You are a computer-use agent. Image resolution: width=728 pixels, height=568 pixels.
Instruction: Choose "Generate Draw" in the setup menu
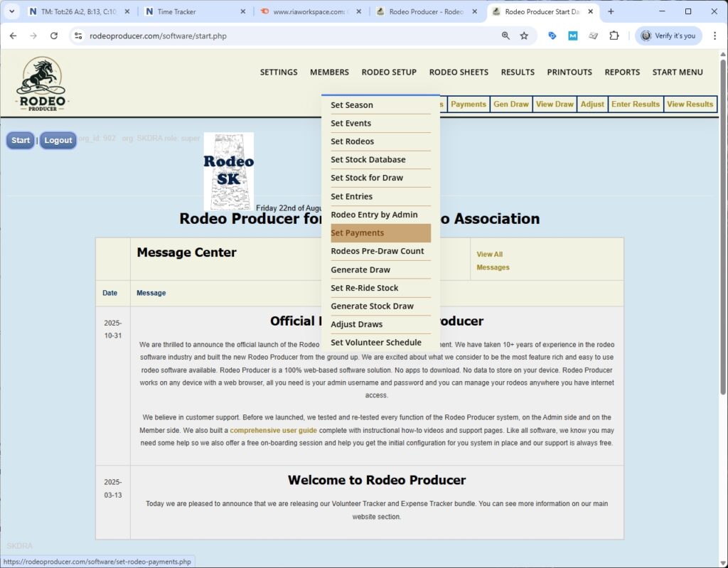tap(360, 269)
